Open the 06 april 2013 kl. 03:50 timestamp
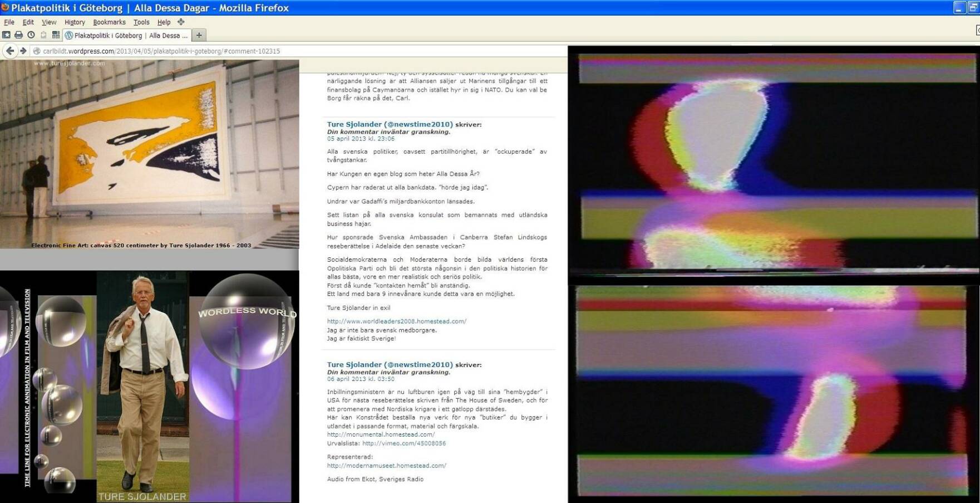 pyautogui.click(x=361, y=379)
